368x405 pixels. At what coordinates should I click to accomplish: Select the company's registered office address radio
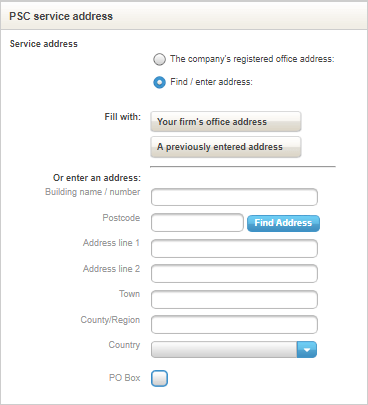[x=159, y=59]
